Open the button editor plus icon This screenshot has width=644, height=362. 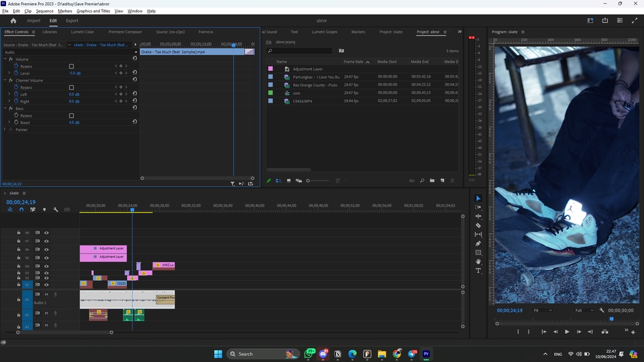click(633, 332)
